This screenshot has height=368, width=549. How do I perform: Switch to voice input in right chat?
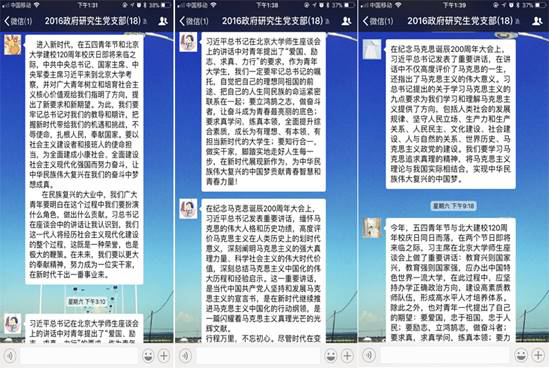coord(369,356)
